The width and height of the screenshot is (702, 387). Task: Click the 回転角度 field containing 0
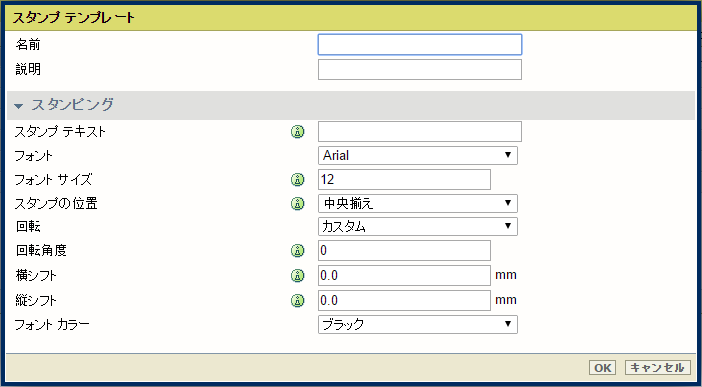[404, 250]
